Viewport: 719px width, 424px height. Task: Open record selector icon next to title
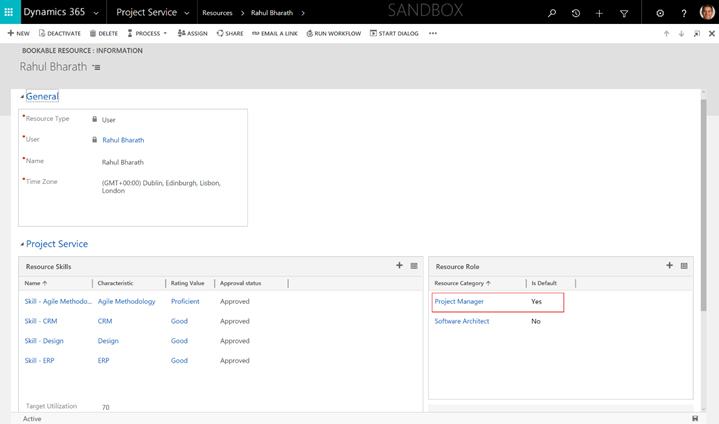click(x=96, y=67)
